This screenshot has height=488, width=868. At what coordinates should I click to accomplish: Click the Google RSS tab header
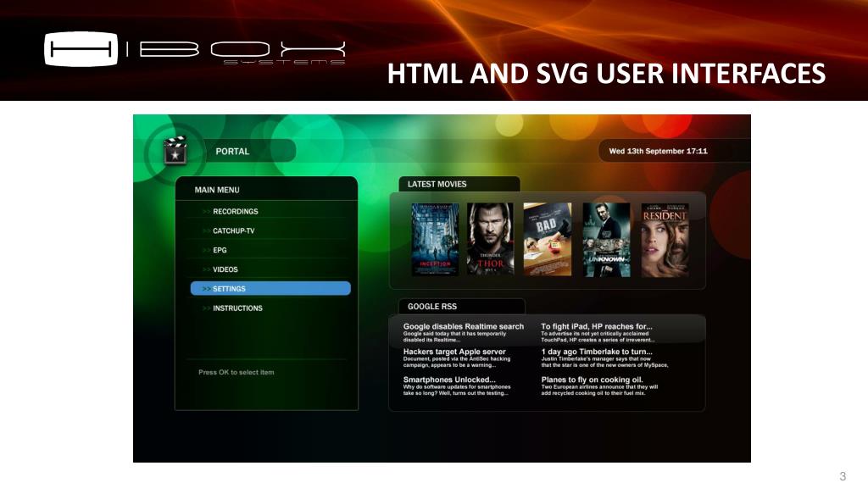tap(462, 307)
